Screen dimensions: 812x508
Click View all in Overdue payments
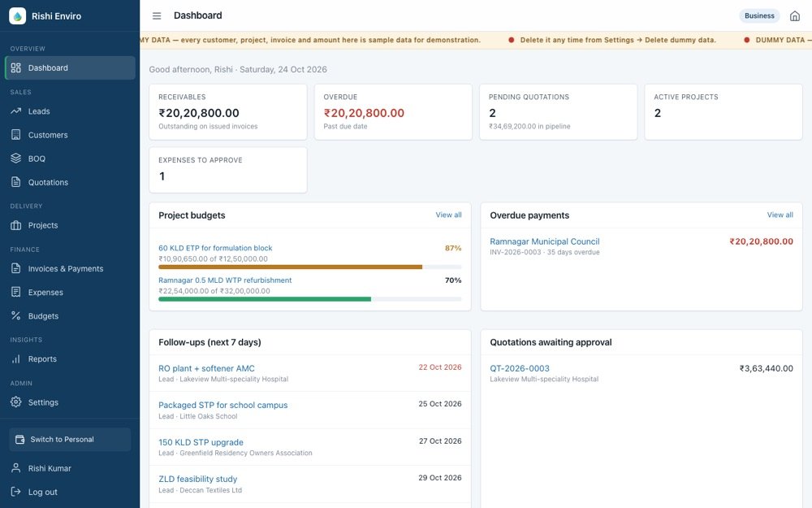click(x=780, y=215)
